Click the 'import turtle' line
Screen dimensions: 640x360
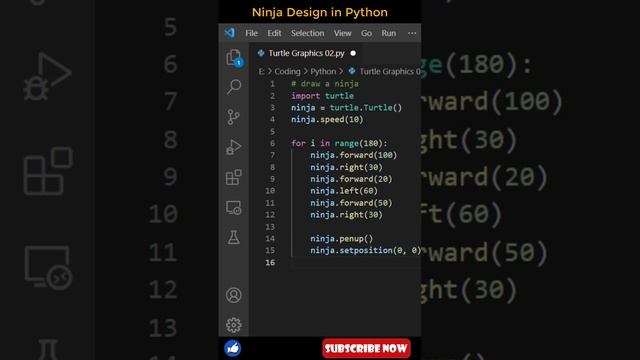(322, 96)
